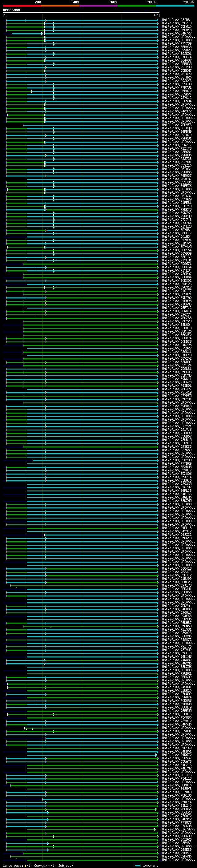Click the right arrowhead of UniRef100_C4R6Z0 bar

156,755
